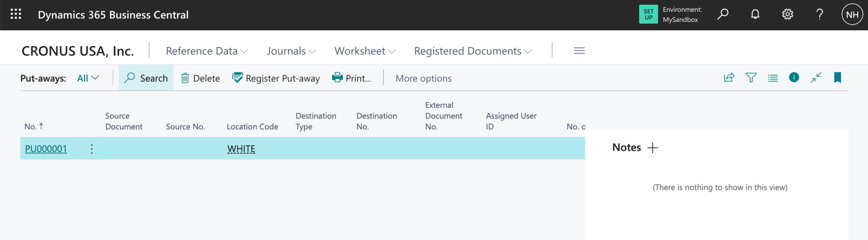Show more options for row PU000001
The image size is (868, 240).
pos(92,149)
